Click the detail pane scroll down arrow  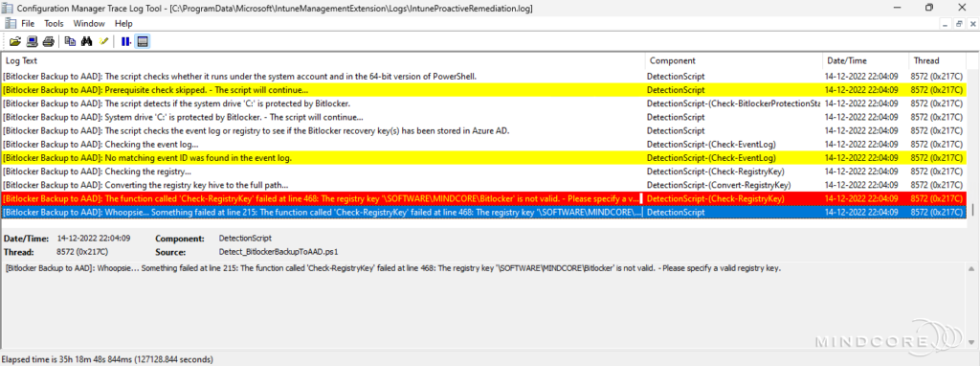tap(972, 341)
